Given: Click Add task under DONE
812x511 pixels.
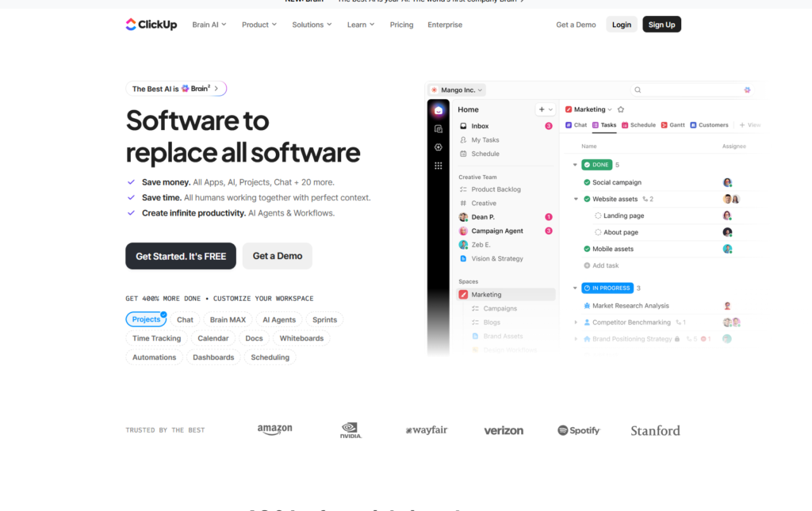Looking at the screenshot, I should coord(601,265).
